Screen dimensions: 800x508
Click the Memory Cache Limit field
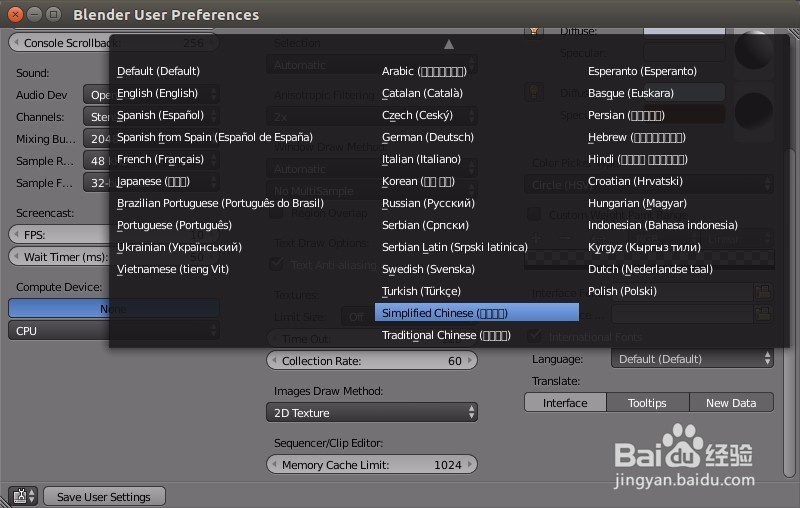(371, 465)
